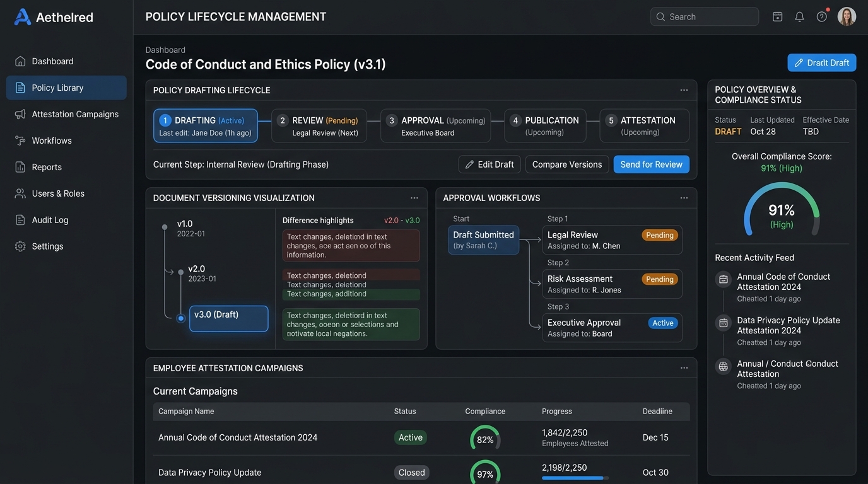Image resolution: width=868 pixels, height=484 pixels.
Task: Click the Aethelred logo icon
Action: [22, 17]
